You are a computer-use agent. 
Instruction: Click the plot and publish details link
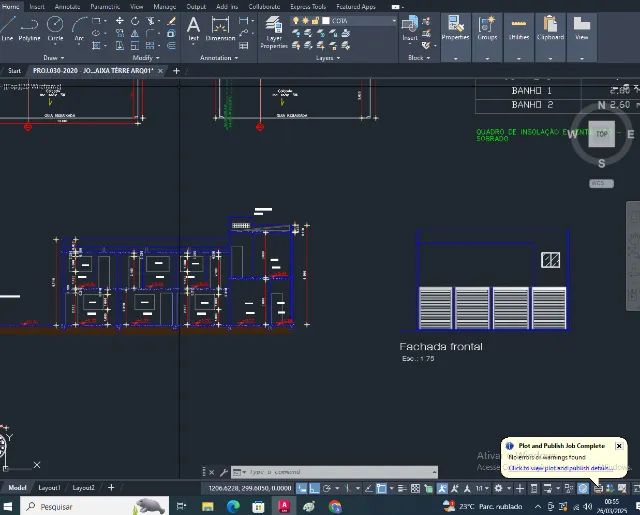560,467
